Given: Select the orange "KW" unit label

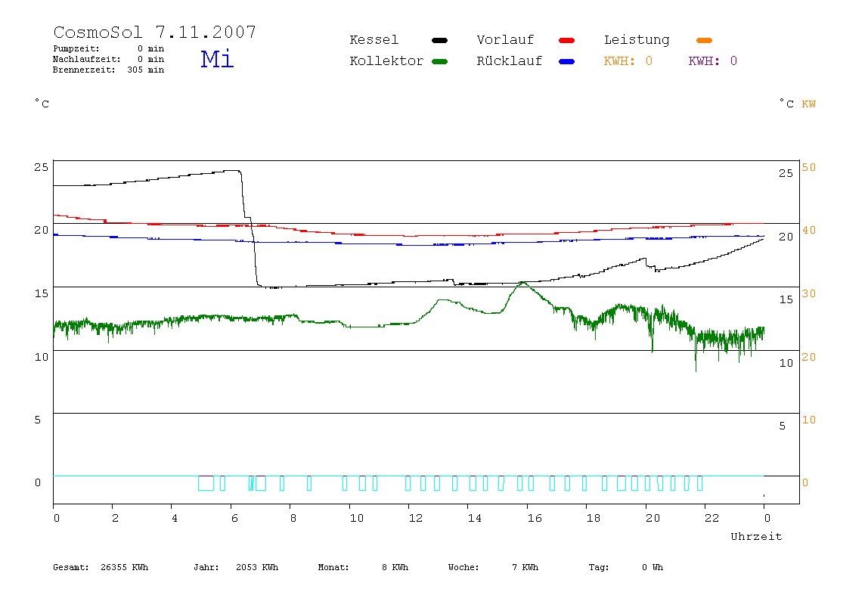Looking at the screenshot, I should click(809, 104).
